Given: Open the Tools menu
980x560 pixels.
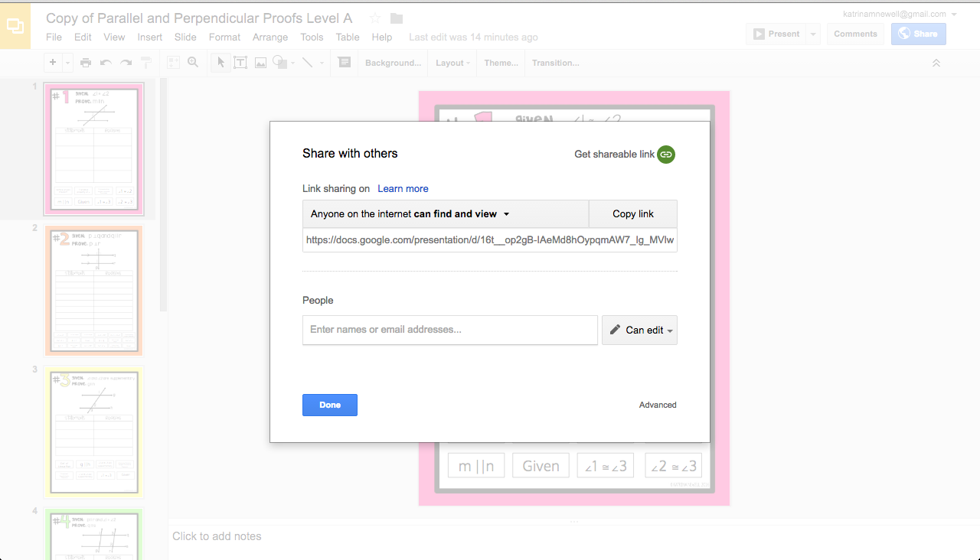Looking at the screenshot, I should point(312,37).
